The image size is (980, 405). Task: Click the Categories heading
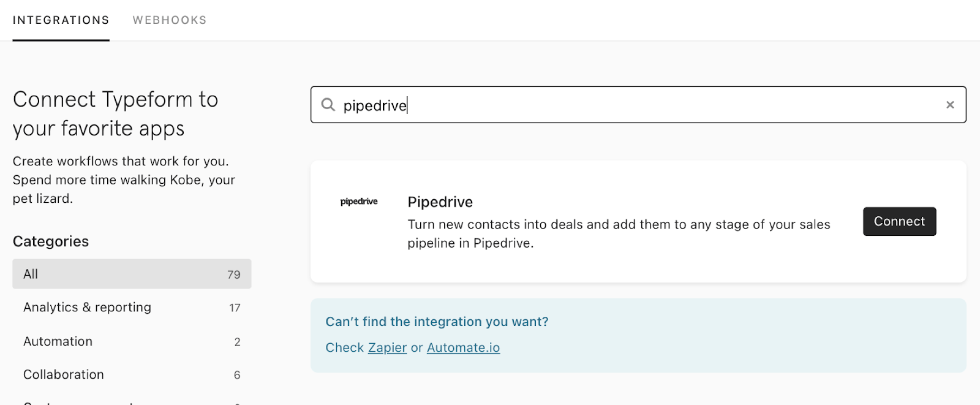[x=51, y=241]
